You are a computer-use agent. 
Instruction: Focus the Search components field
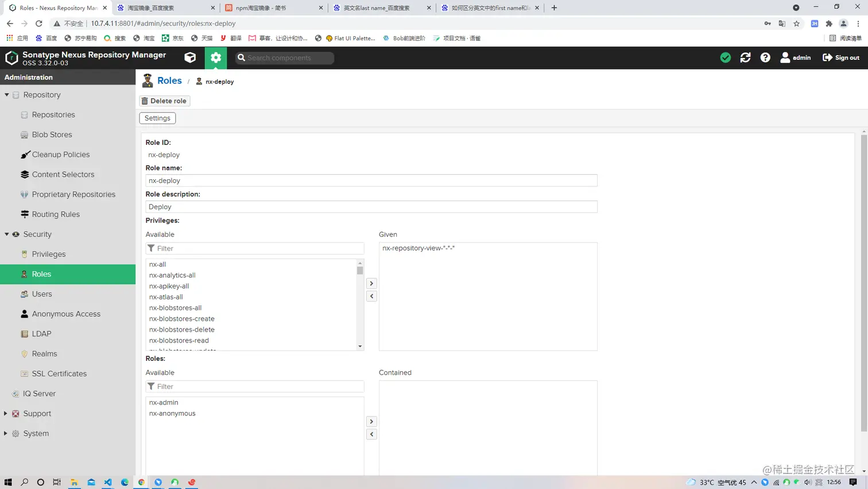(285, 57)
